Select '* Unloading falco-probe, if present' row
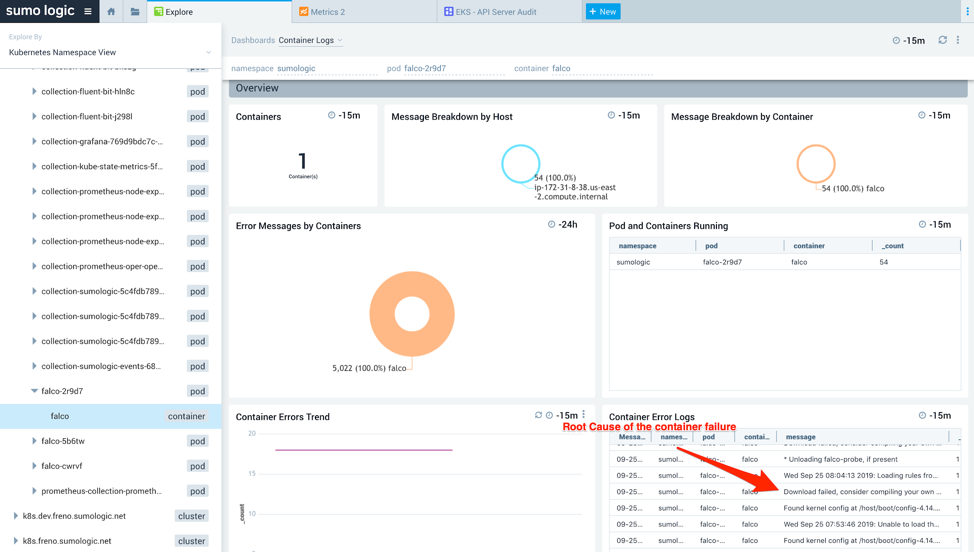The width and height of the screenshot is (974, 552). tap(785, 459)
